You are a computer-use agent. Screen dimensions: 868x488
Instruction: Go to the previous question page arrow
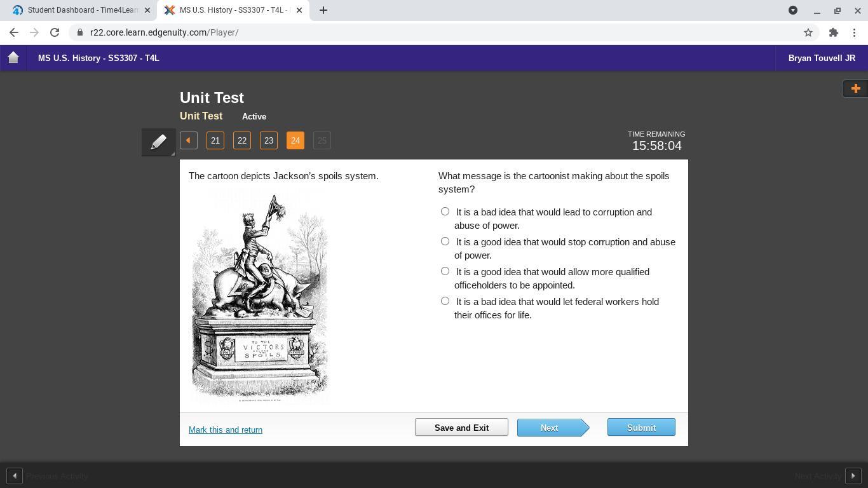click(x=189, y=140)
